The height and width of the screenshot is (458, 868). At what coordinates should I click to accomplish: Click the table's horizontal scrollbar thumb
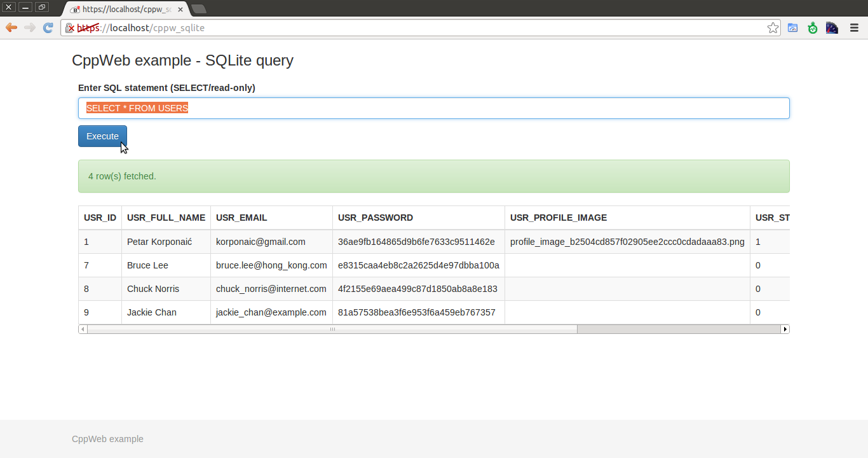point(332,330)
